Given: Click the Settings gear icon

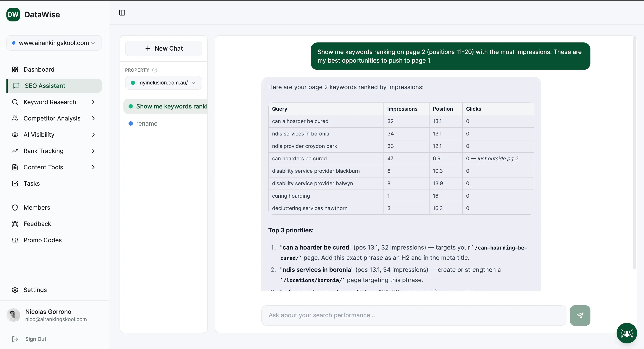Looking at the screenshot, I should [15, 290].
